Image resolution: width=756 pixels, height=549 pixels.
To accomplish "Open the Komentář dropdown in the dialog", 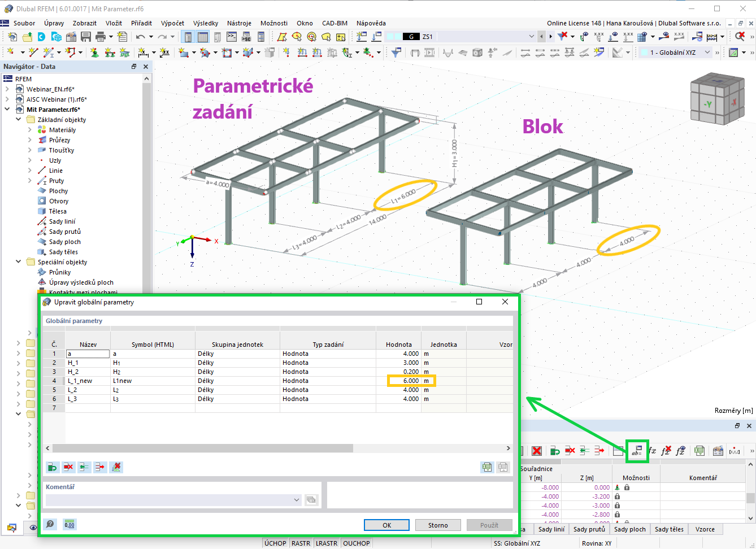I will [297, 500].
